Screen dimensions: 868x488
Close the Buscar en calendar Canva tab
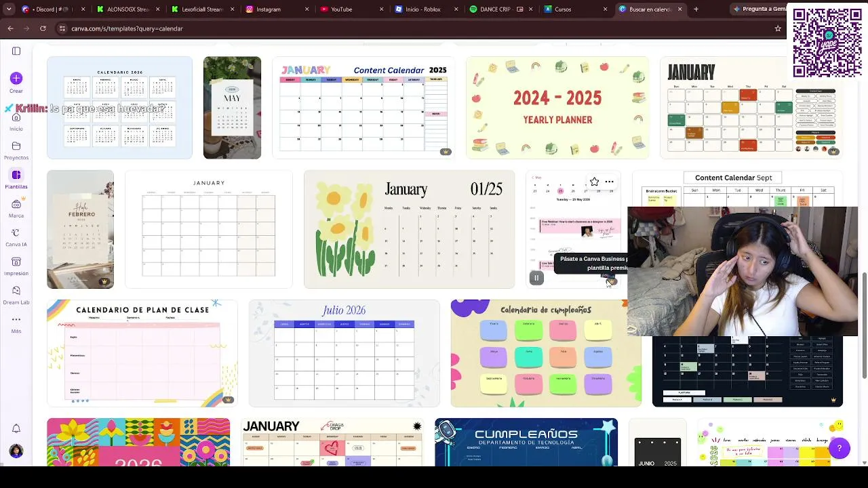click(x=679, y=9)
